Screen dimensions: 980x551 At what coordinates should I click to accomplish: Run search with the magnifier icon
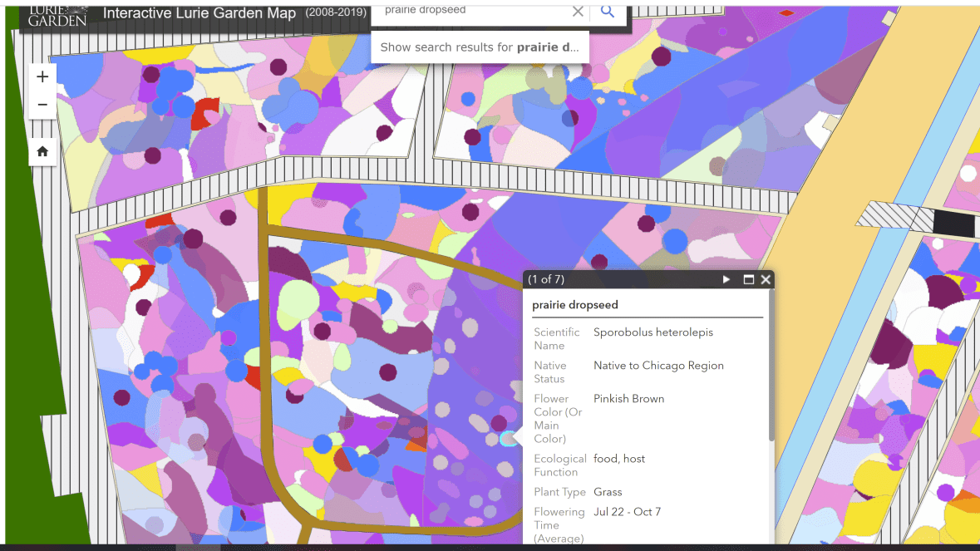point(608,12)
